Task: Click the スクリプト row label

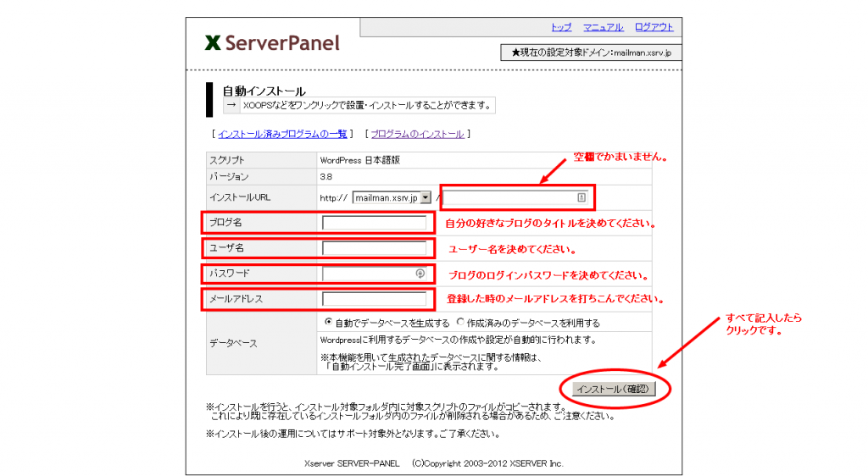Action: (x=226, y=160)
